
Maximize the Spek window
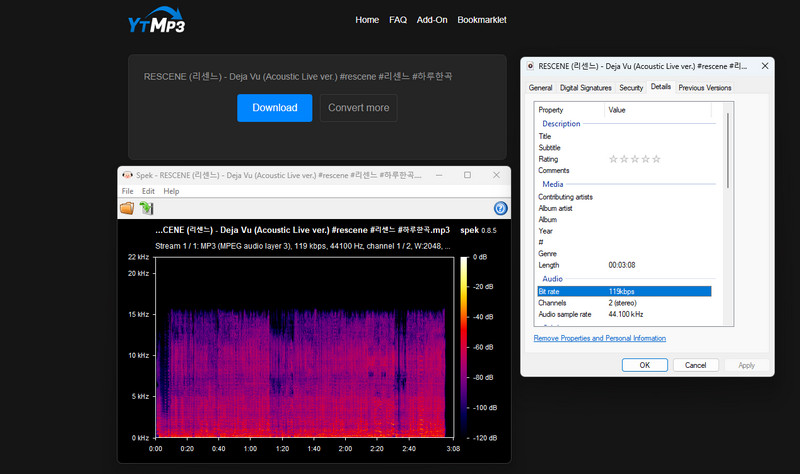point(467,175)
